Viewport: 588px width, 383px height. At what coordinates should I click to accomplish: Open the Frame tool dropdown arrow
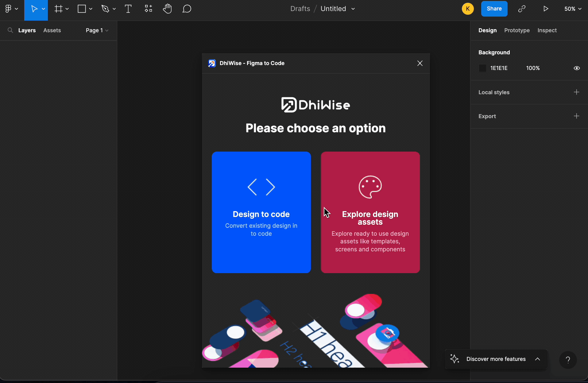(67, 9)
